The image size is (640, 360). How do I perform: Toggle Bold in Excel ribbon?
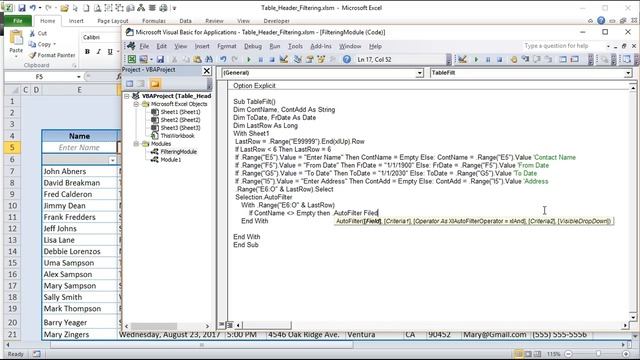coord(87,51)
